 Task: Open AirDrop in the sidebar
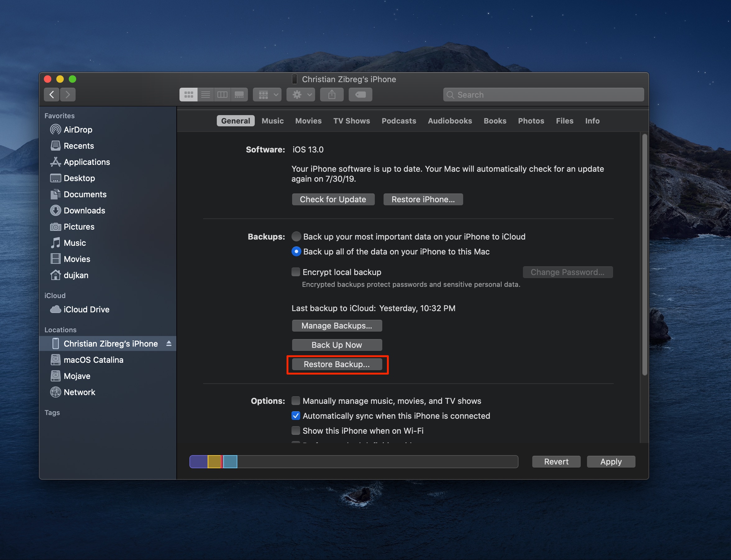click(108, 130)
